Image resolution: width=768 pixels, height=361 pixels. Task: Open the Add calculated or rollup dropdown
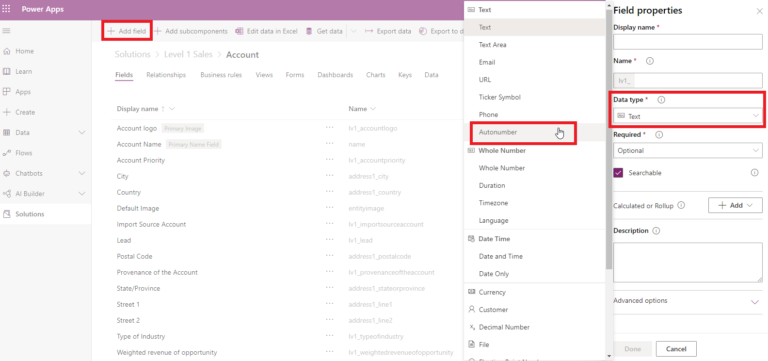click(735, 205)
